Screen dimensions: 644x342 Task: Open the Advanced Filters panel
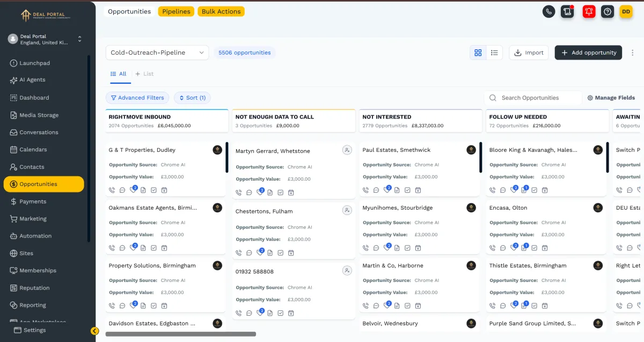tap(137, 98)
